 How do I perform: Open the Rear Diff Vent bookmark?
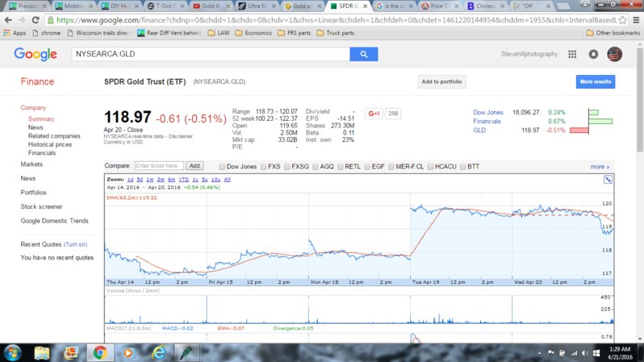pyautogui.click(x=169, y=33)
